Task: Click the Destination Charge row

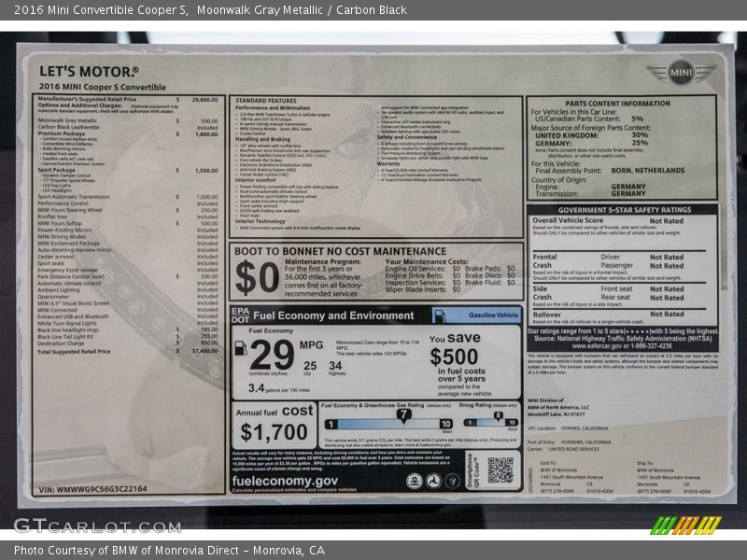Action: click(x=128, y=343)
